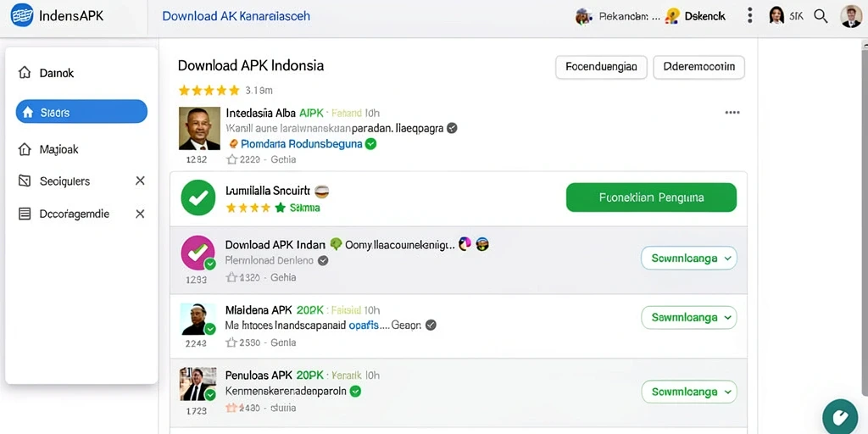This screenshot has width=868, height=434.
Task: Click the green Fuoneklian Penguina button
Action: coord(651,198)
